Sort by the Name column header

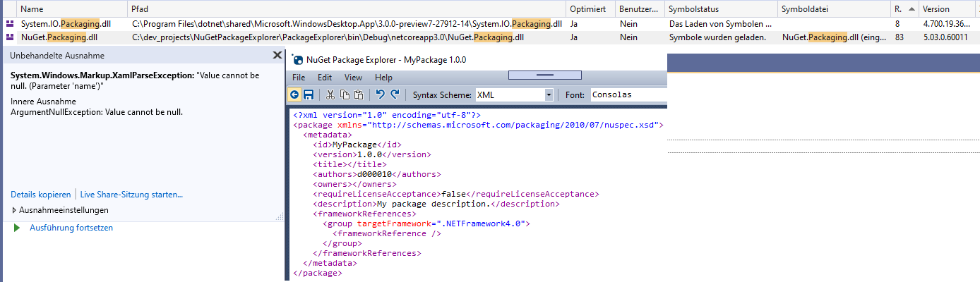click(x=72, y=9)
